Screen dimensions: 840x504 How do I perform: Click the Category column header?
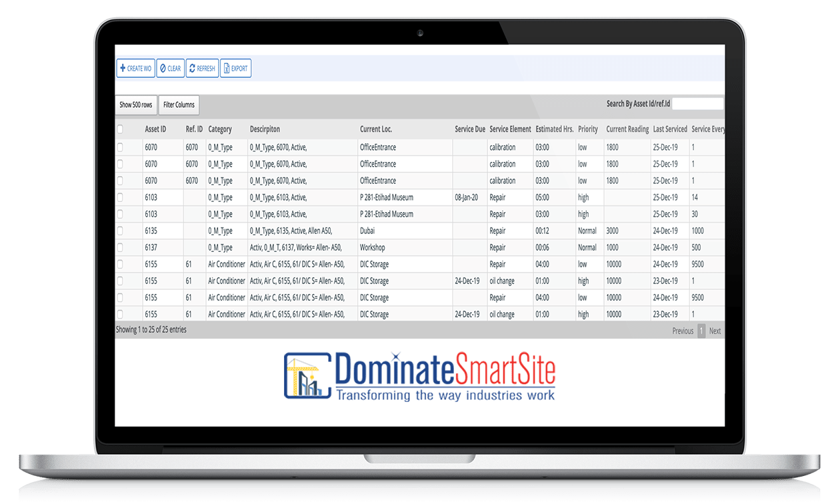220,129
